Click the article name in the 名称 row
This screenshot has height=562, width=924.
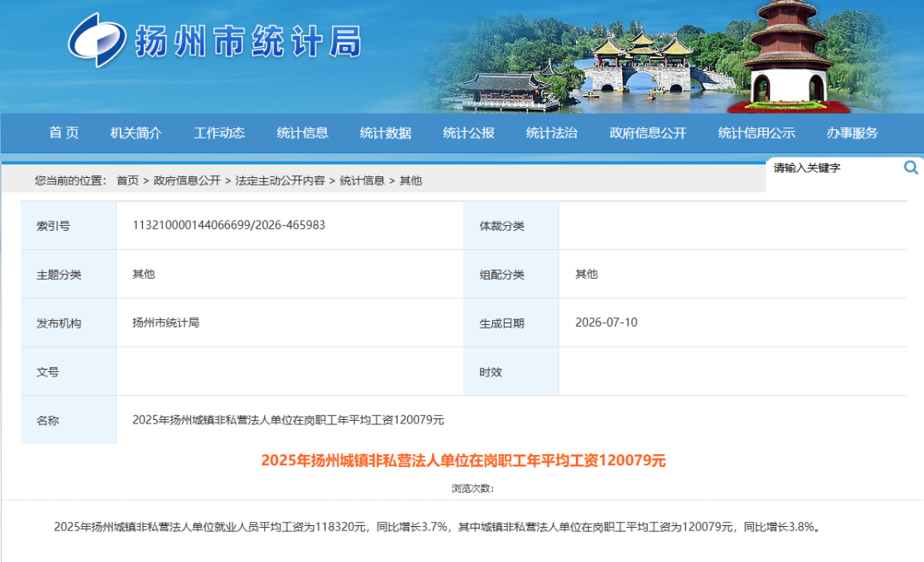tap(288, 420)
